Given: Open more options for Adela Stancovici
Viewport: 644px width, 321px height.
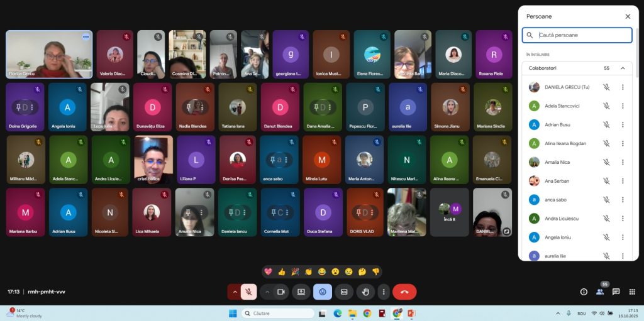Looking at the screenshot, I should pyautogui.click(x=623, y=106).
